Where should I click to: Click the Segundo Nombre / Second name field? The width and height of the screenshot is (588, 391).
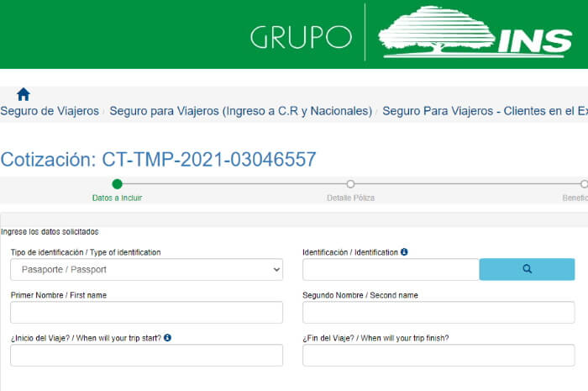(438, 313)
